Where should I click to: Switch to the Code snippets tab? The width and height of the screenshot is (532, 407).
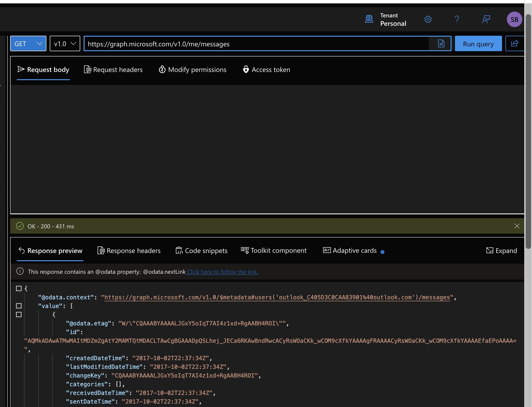coord(201,251)
